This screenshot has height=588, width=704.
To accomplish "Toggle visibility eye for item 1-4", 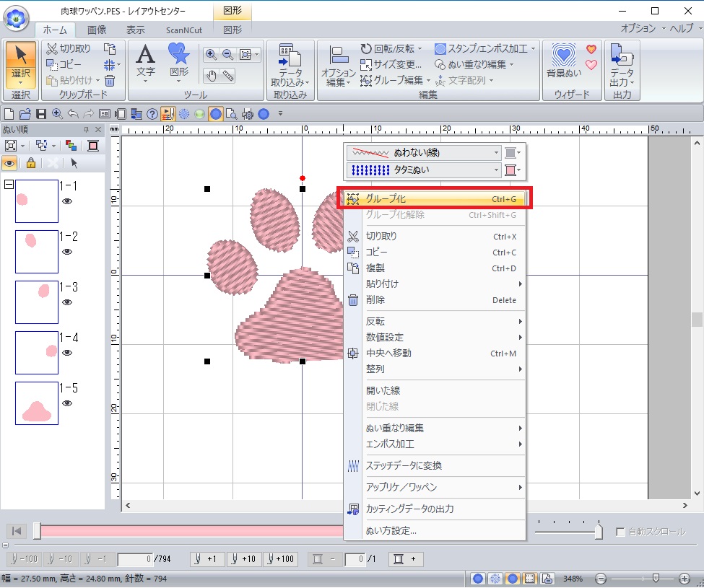I will coord(67,353).
